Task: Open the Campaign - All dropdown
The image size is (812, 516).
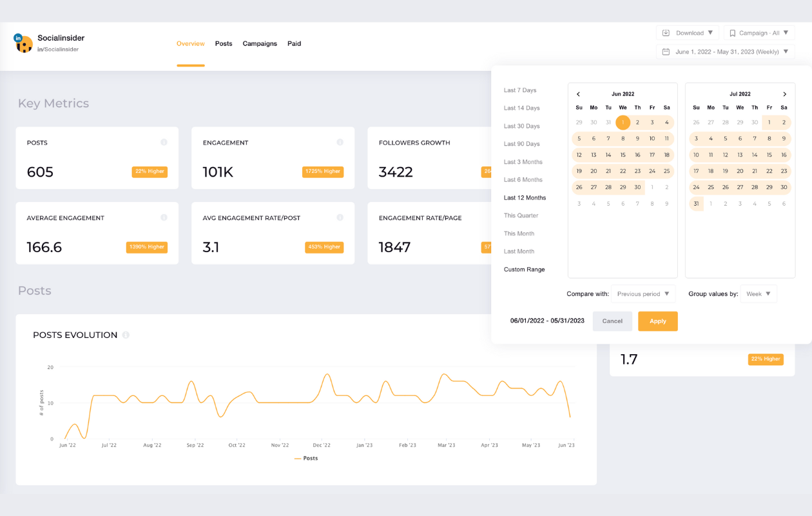Action: [759, 33]
